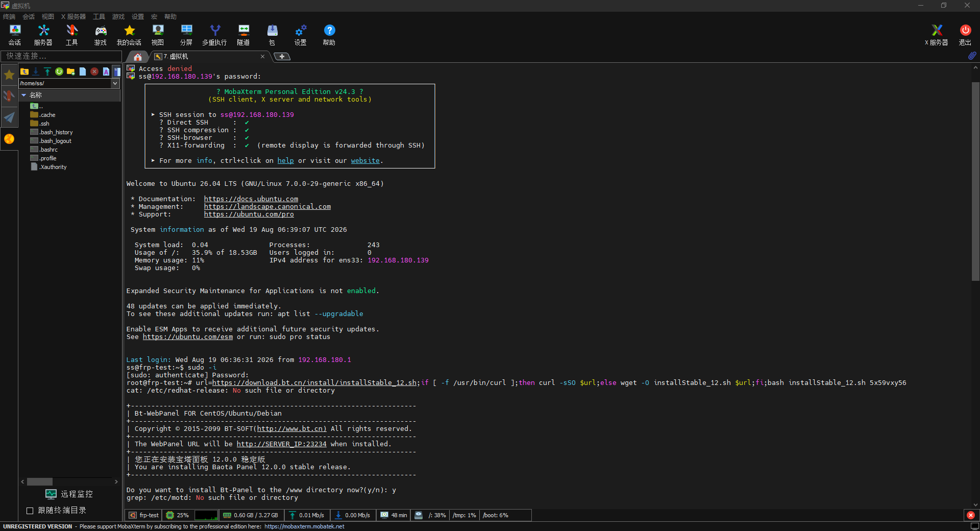Viewport: 980px width, 531px height.
Task: Click the red close icon in status bar
Action: click(x=971, y=515)
